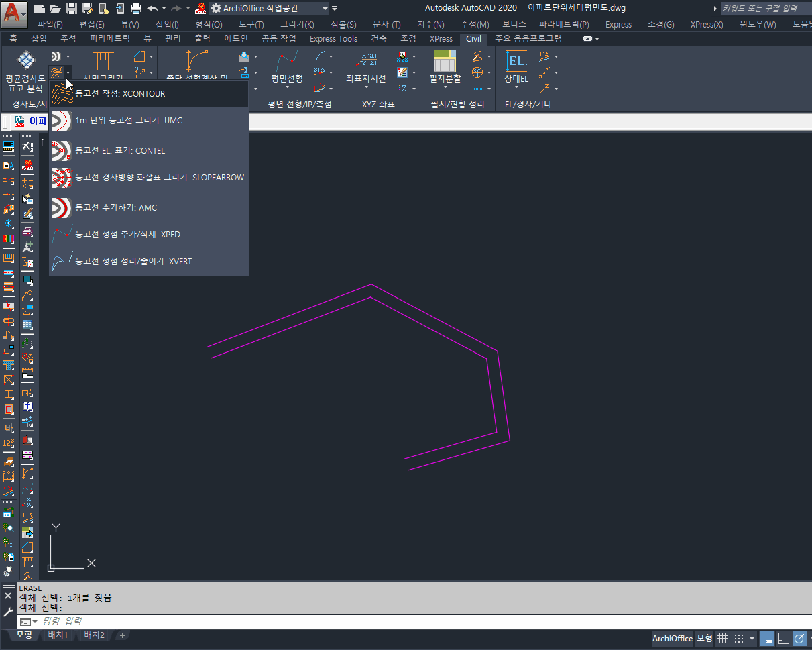Click the Save diskette icon
This screenshot has width=812, height=650.
72,9
